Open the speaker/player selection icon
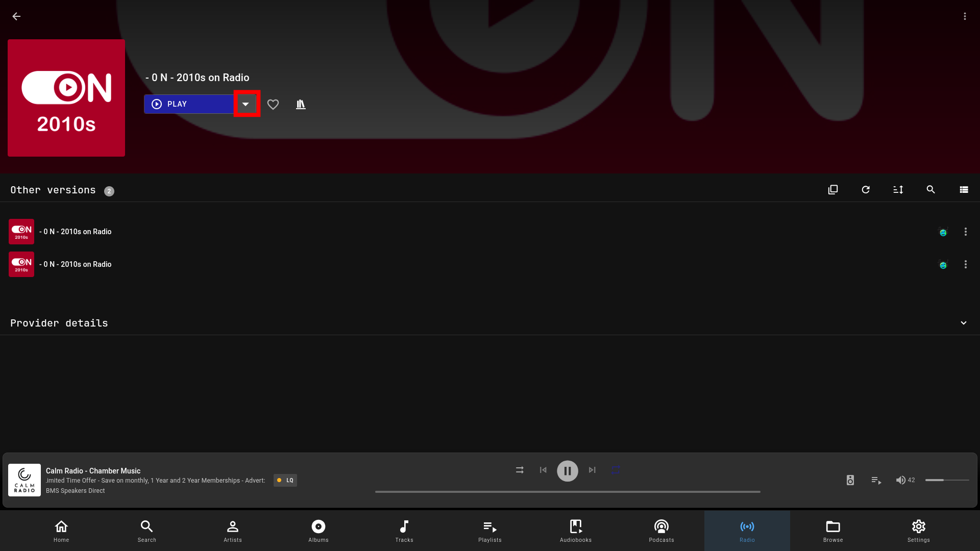980x551 pixels. pos(850,480)
